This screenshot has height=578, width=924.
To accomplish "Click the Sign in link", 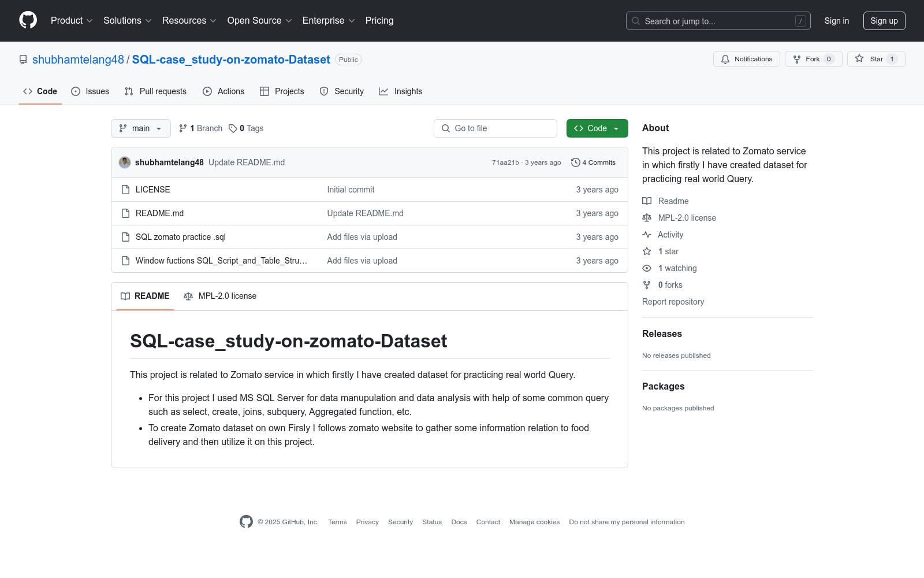I will tap(837, 21).
